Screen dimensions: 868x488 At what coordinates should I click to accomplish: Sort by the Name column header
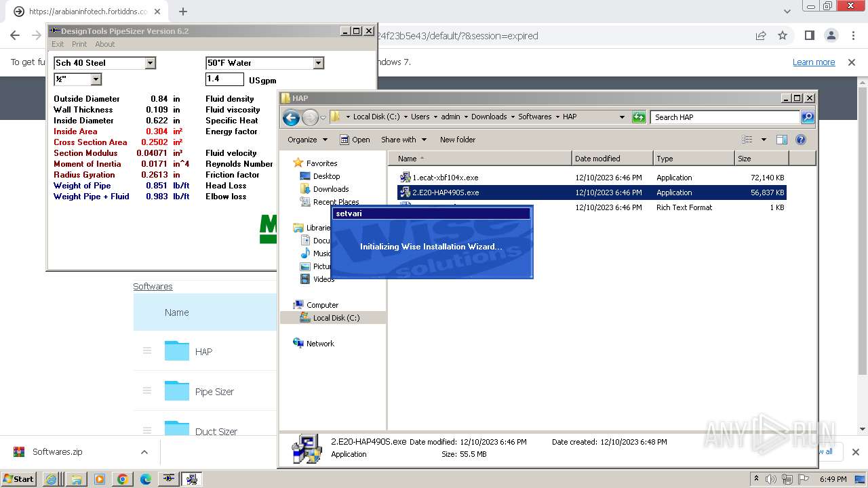click(480, 159)
